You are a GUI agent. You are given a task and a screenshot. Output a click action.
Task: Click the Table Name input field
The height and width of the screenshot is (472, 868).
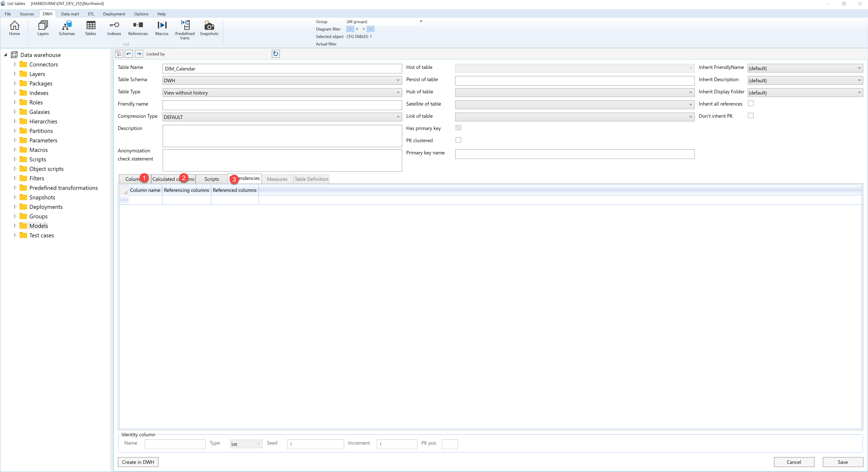[x=282, y=68]
